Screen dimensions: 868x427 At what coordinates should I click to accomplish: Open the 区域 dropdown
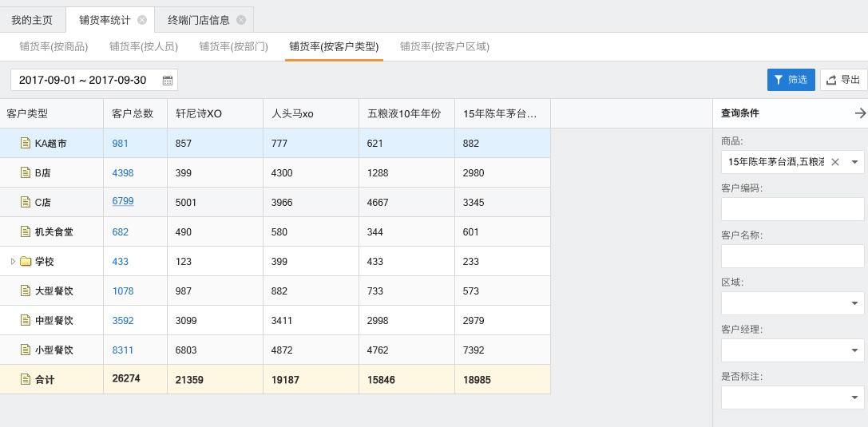point(854,303)
